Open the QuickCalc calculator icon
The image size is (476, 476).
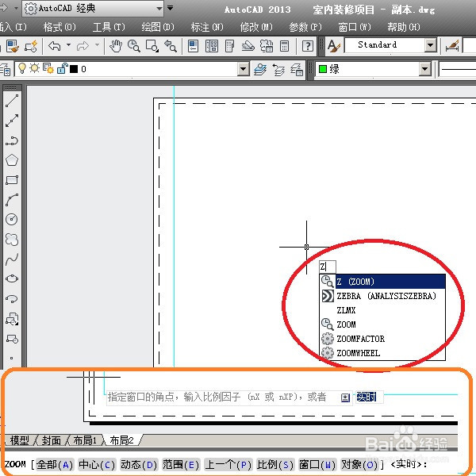tap(285, 46)
